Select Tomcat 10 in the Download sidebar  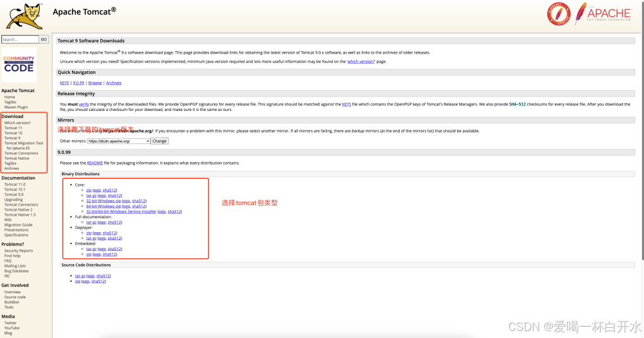[13, 133]
